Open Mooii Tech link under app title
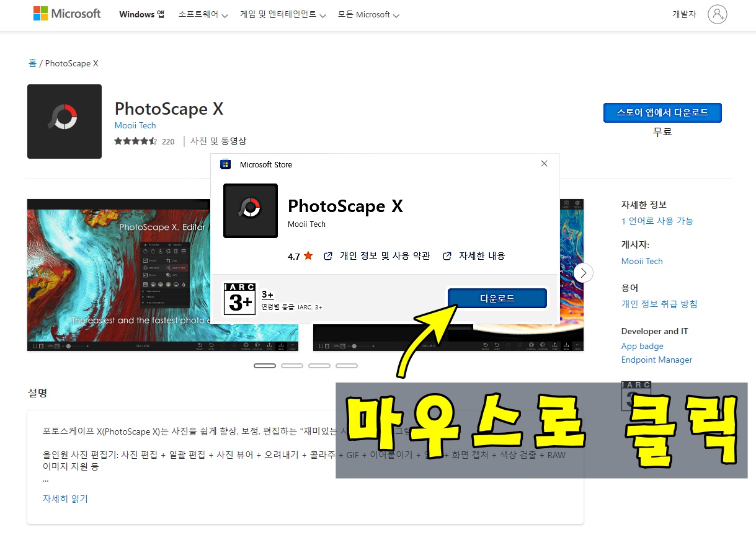756x540 pixels. click(x=135, y=125)
